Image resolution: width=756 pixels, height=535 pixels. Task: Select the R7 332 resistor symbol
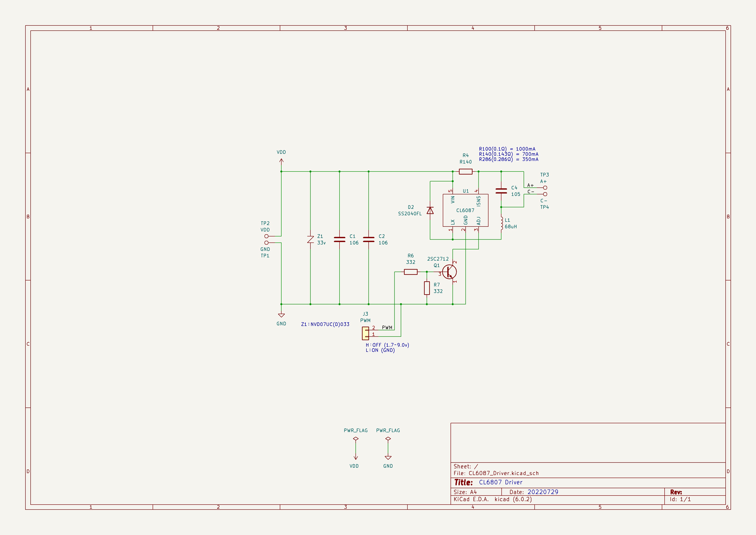coord(427,288)
